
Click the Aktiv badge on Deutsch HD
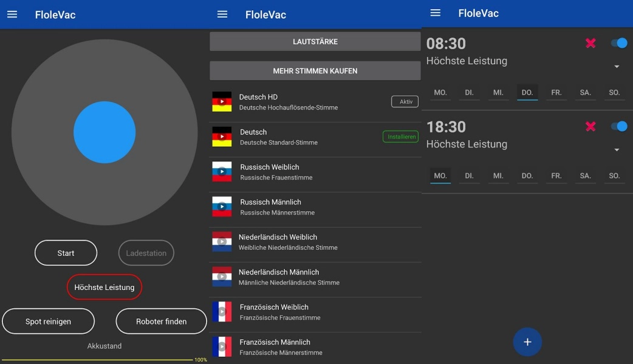click(x=405, y=101)
